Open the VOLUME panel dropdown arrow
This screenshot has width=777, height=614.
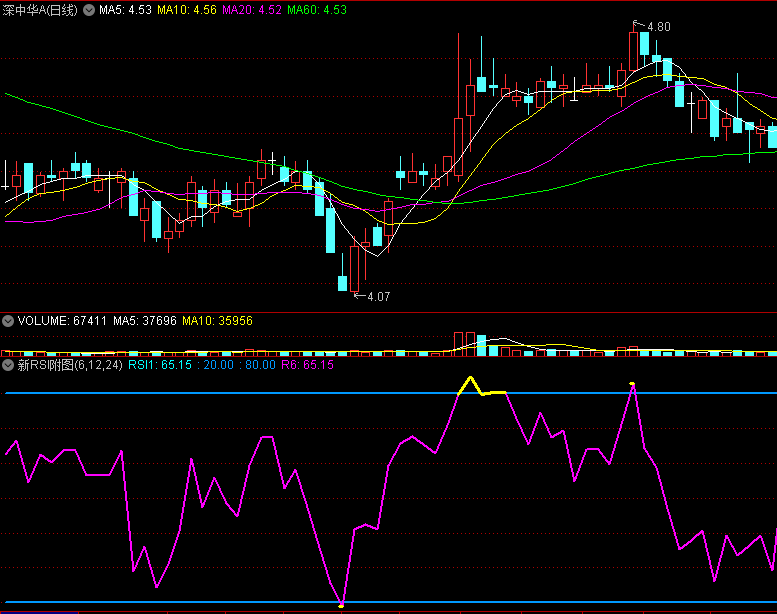point(8,321)
